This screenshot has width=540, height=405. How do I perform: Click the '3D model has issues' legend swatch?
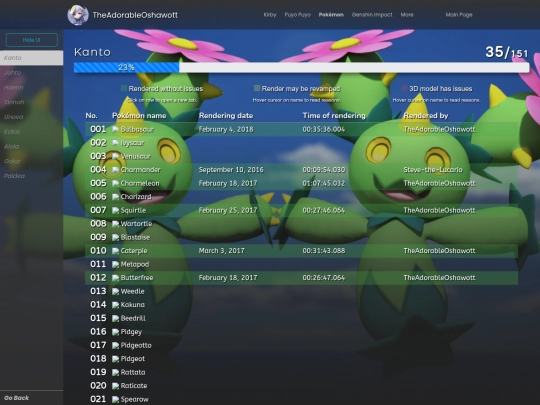pyautogui.click(x=404, y=89)
